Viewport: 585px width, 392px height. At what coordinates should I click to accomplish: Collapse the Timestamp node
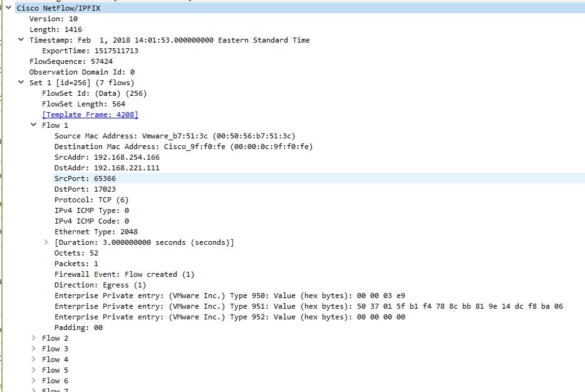click(x=21, y=39)
